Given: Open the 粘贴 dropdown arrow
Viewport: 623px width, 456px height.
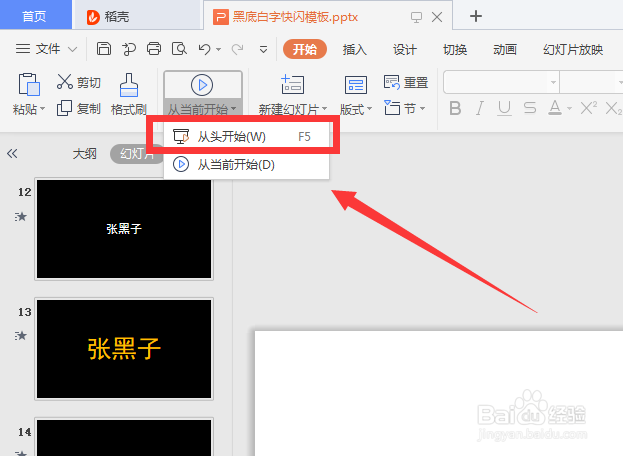Looking at the screenshot, I should [x=42, y=108].
